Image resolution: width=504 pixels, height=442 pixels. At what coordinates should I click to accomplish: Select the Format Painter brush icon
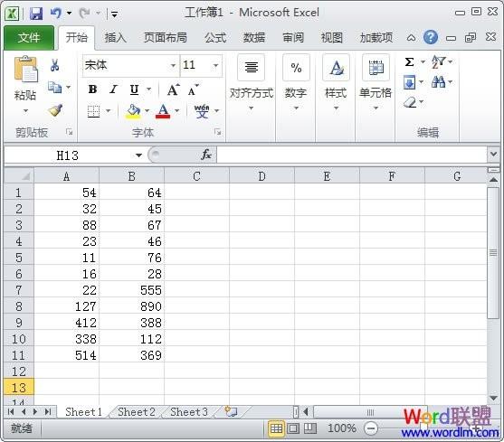point(55,111)
